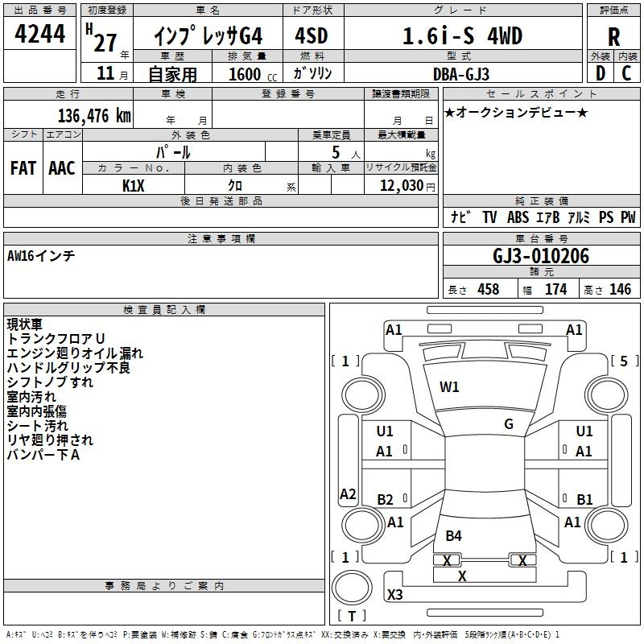Viewport: 644px width, 644px height.
Task: Select the mileage value 136,476 km
Action: pyautogui.click(x=93, y=115)
